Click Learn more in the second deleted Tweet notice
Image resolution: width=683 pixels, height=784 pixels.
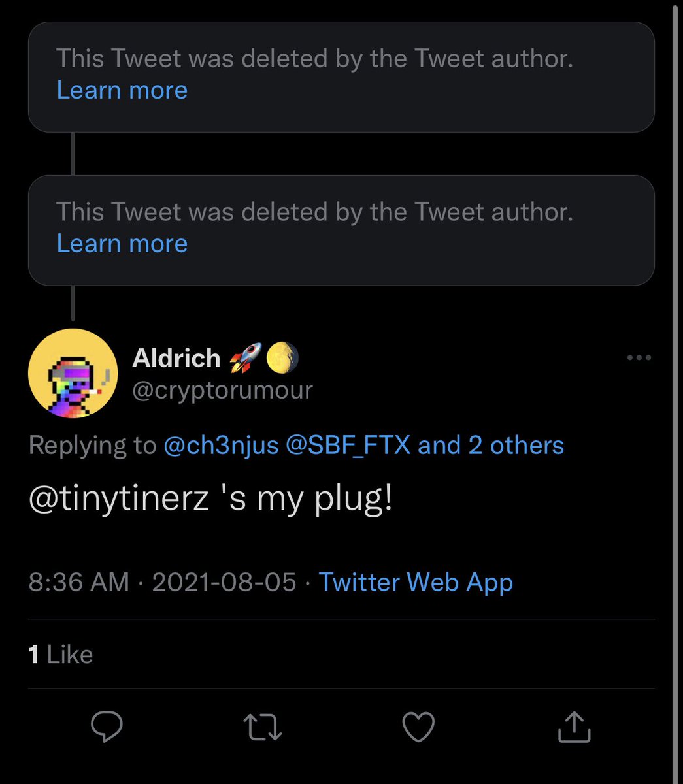(x=122, y=244)
